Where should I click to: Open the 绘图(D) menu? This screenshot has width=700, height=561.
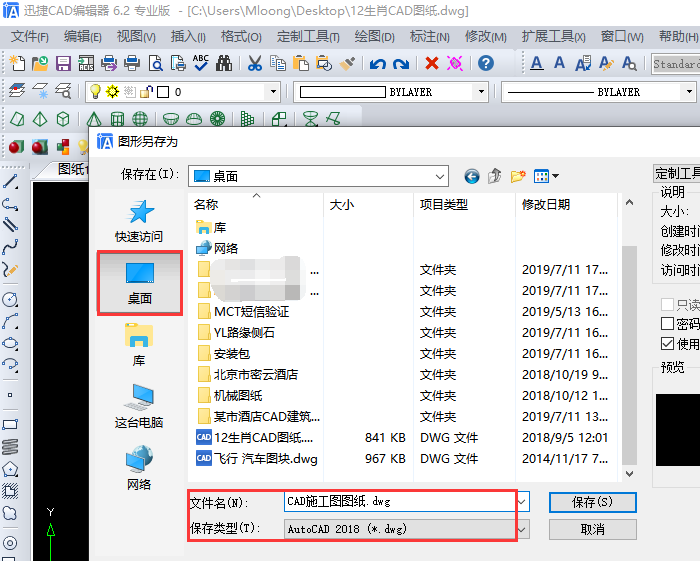(x=375, y=37)
